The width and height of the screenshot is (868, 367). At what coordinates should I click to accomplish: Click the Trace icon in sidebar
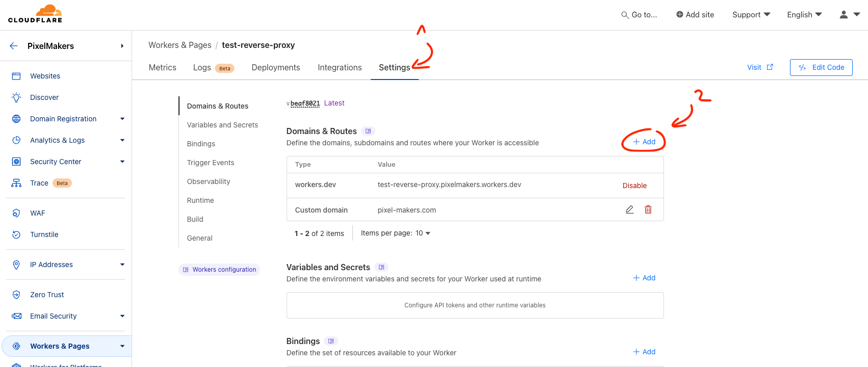tap(16, 183)
